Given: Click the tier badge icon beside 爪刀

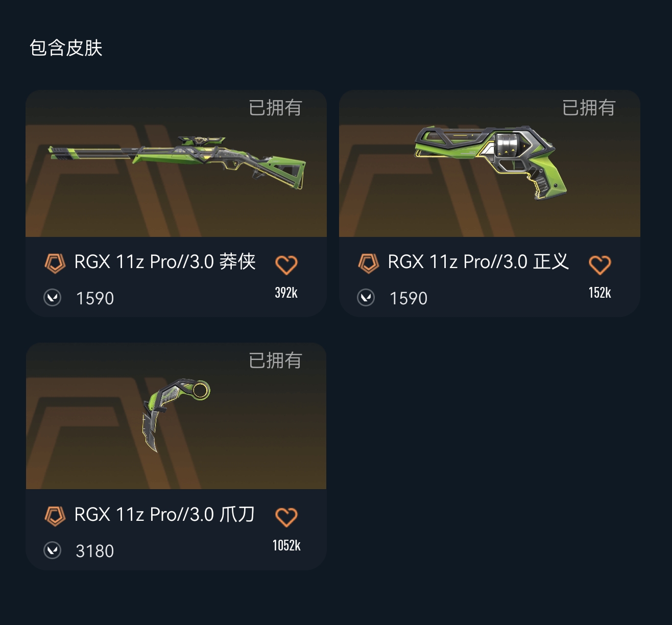Looking at the screenshot, I should click(55, 516).
